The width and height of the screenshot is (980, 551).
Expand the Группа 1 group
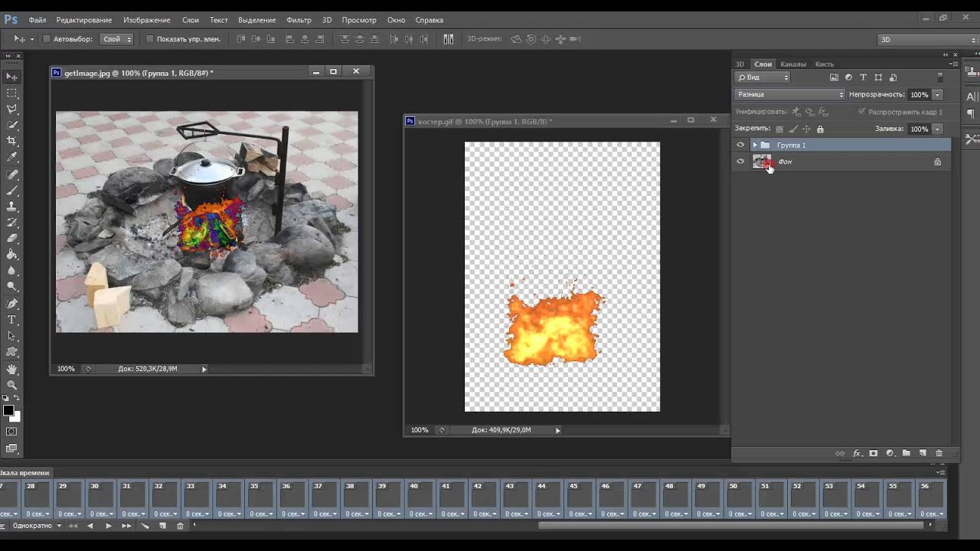(x=755, y=145)
